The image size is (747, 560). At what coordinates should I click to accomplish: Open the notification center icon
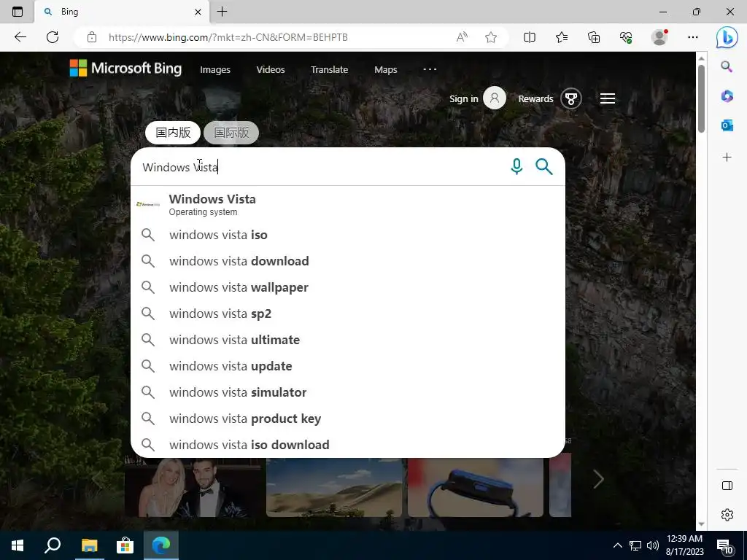coord(725,545)
